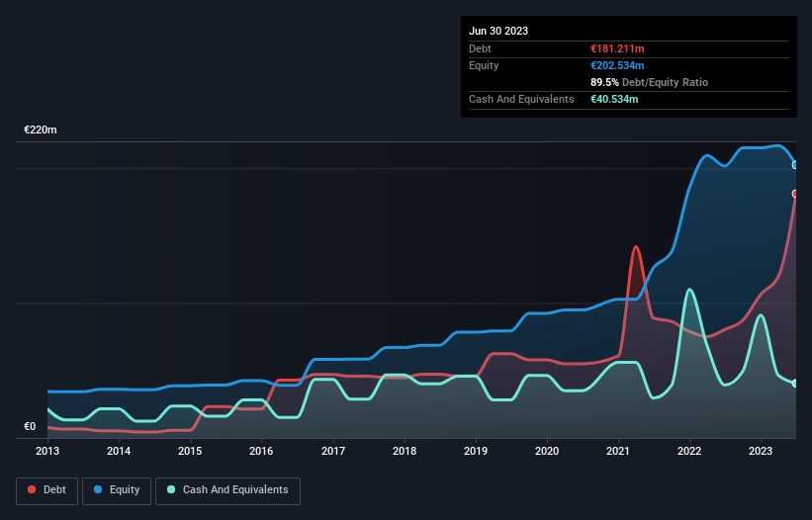This screenshot has height=520, width=812.
Task: Select the €40.534m cash value
Action: tap(614, 99)
